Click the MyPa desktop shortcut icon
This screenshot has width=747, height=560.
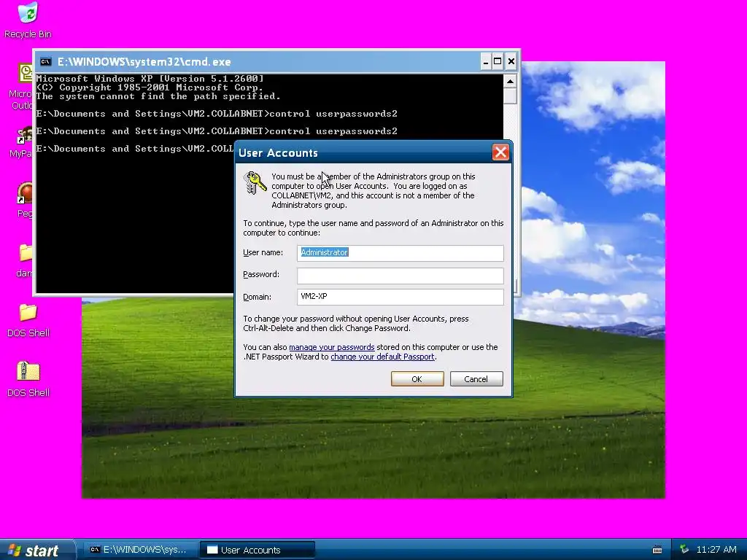coord(25,136)
